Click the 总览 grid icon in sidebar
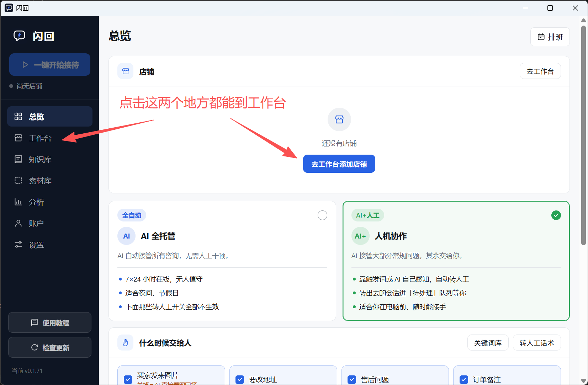Image resolution: width=588 pixels, height=385 pixels. pyautogui.click(x=18, y=117)
